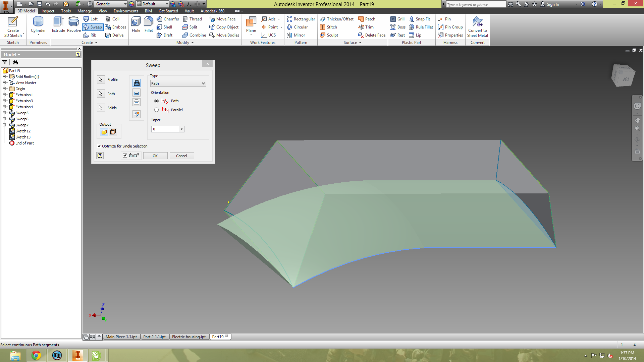Adjust the Taper value spinner arrow

(x=181, y=129)
